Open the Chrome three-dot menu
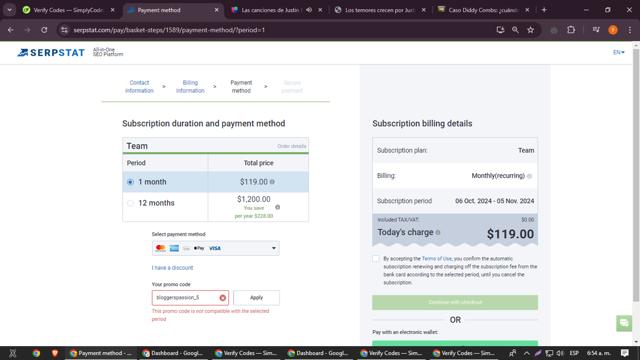The height and width of the screenshot is (360, 640). pyautogui.click(x=630, y=30)
